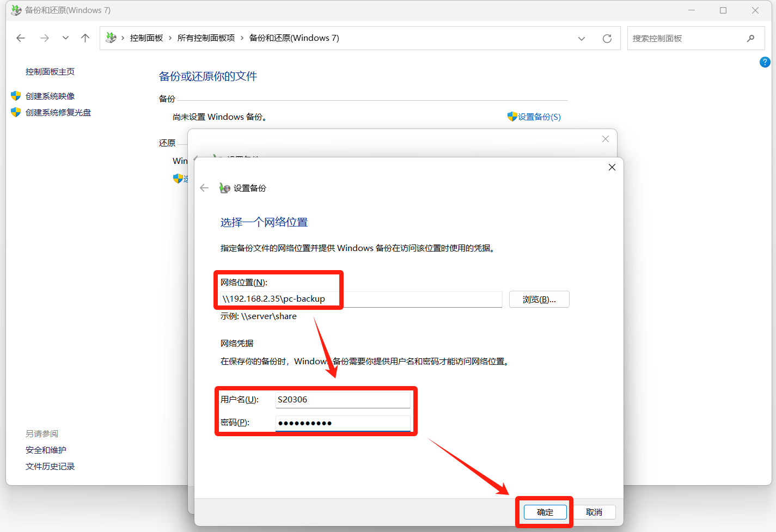Expand the recent locations chevron
The width and height of the screenshot is (776, 532).
click(65, 38)
